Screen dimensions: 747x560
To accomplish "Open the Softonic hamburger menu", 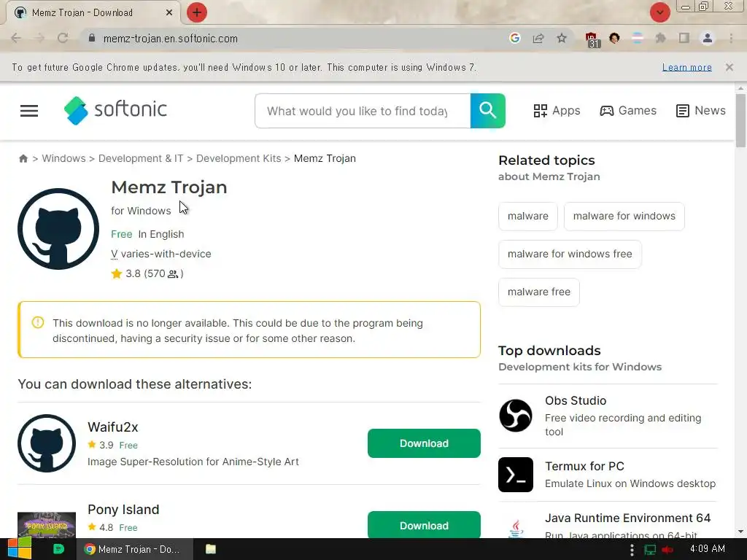I will tap(29, 111).
